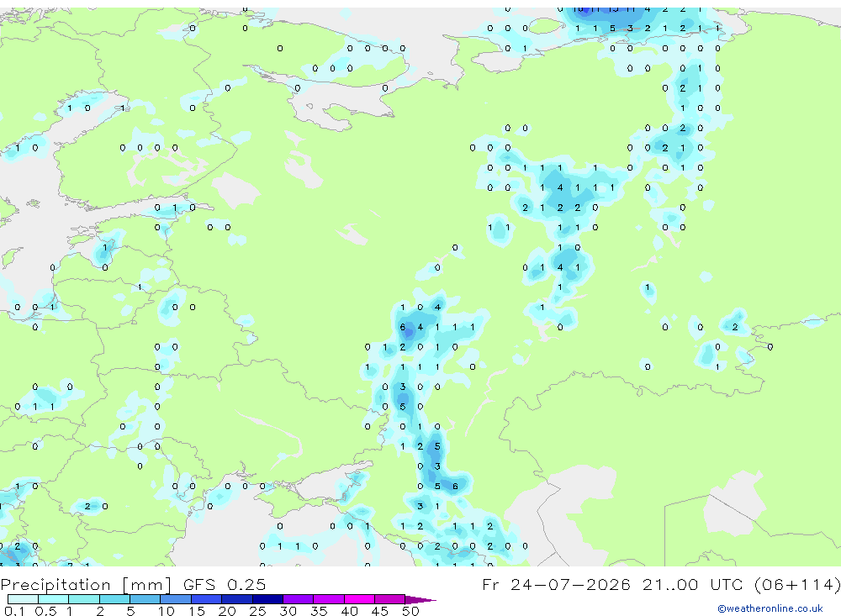Choose the 2–5 mm legend color box
The width and height of the screenshot is (841, 616).
(114, 599)
